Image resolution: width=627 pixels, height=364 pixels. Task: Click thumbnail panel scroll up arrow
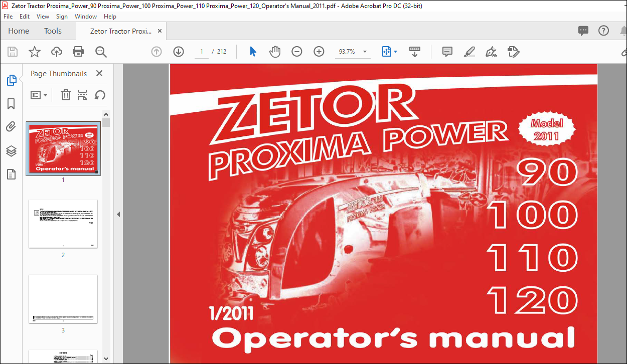click(x=106, y=114)
